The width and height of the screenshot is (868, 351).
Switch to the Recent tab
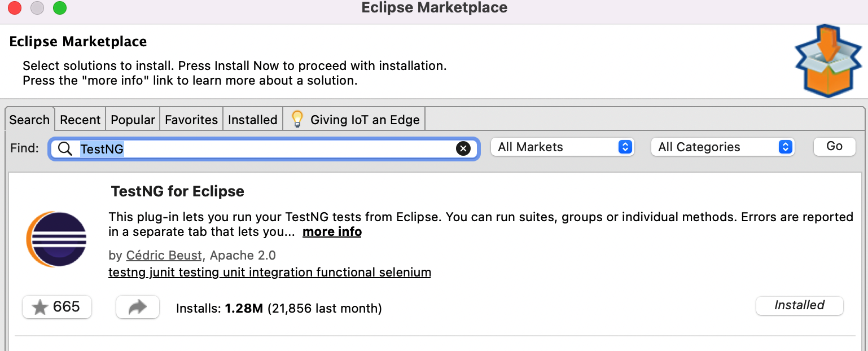[80, 120]
